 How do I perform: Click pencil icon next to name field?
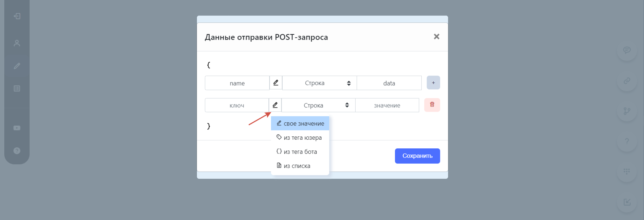coord(276,83)
